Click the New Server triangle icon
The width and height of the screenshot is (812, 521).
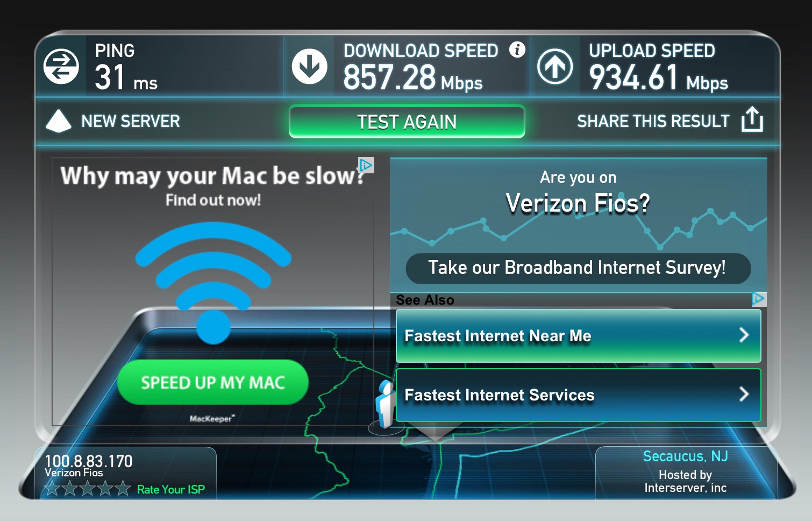coord(59,121)
